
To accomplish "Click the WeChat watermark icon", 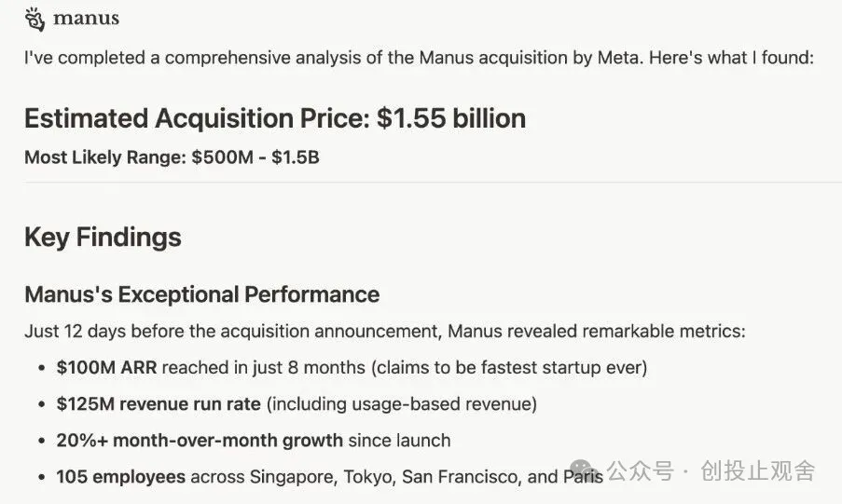I will click(x=587, y=471).
